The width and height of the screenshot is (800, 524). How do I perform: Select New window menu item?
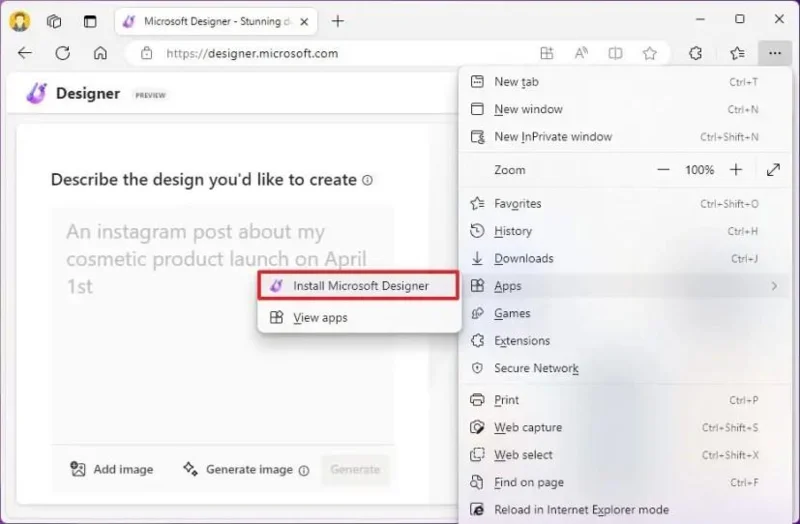pos(625,109)
